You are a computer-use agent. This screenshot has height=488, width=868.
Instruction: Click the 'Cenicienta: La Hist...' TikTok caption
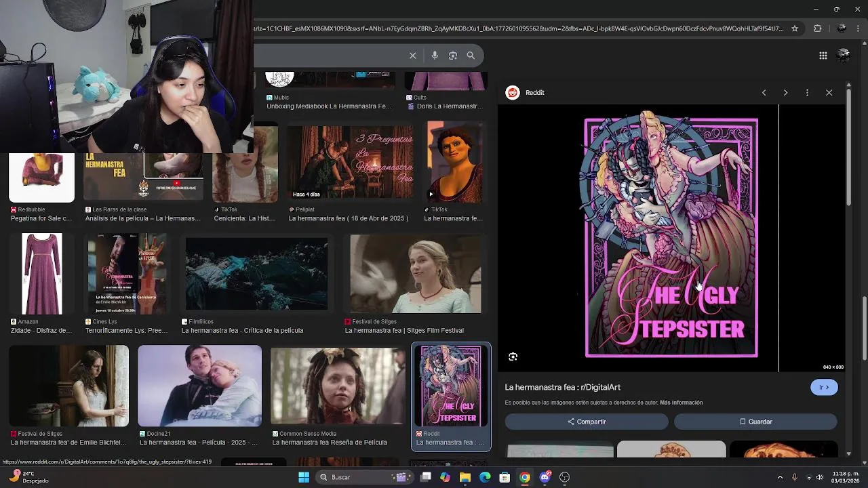point(244,218)
